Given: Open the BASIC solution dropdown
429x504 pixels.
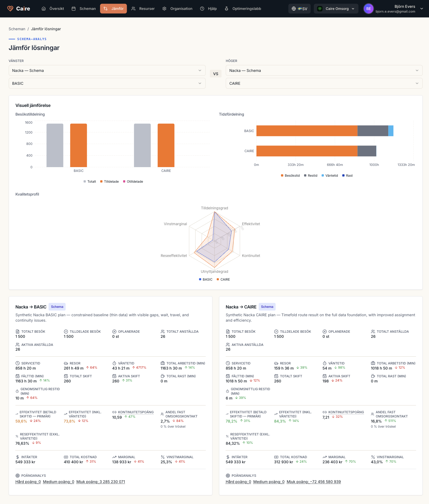Looking at the screenshot, I should point(107,83).
